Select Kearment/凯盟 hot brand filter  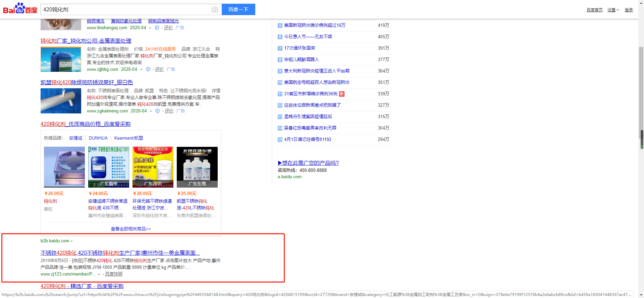click(x=128, y=138)
